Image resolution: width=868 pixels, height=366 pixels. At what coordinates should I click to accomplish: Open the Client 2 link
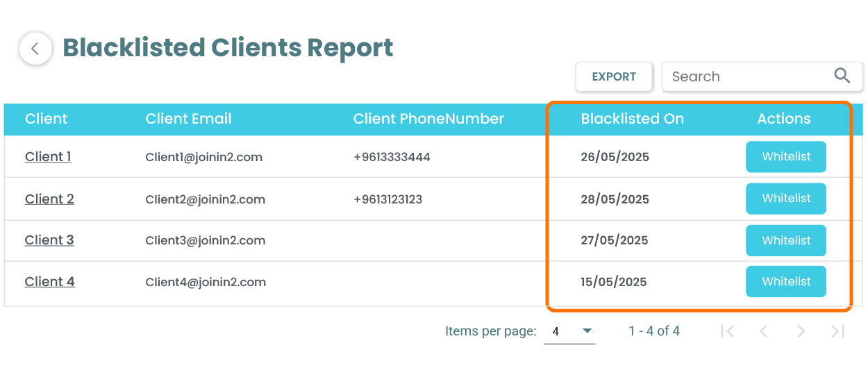pos(49,199)
